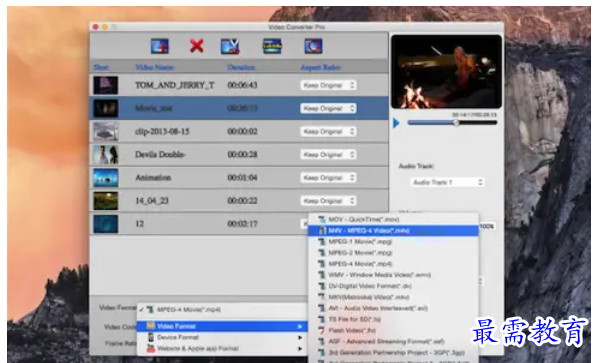Click the Aspect Ratio column header
Viewport: 594px width, 363px height.
tap(320, 67)
